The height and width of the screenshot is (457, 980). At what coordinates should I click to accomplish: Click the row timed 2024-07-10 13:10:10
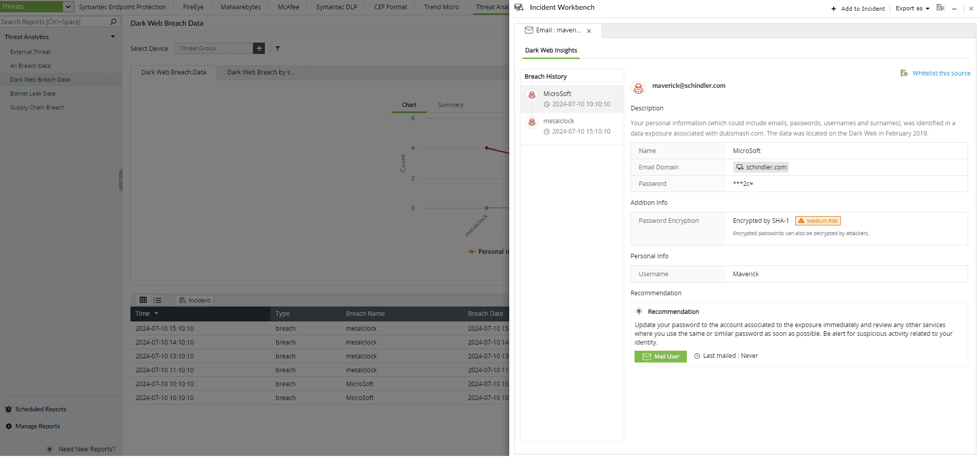(320, 356)
